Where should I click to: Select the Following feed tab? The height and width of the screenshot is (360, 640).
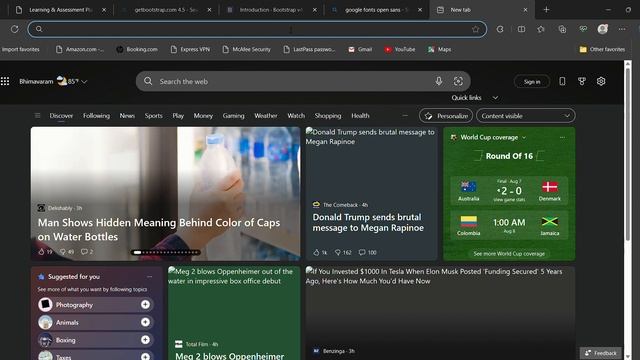[x=96, y=116]
